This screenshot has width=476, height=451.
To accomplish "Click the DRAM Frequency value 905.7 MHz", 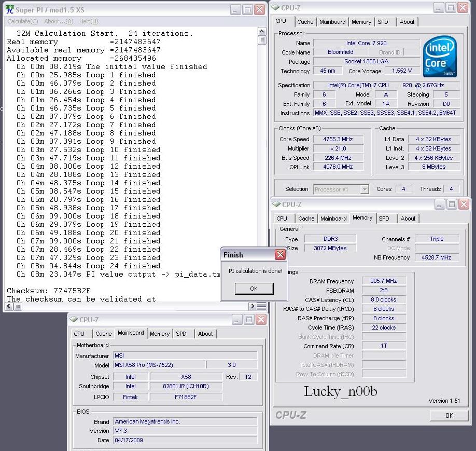I will coord(384,281).
